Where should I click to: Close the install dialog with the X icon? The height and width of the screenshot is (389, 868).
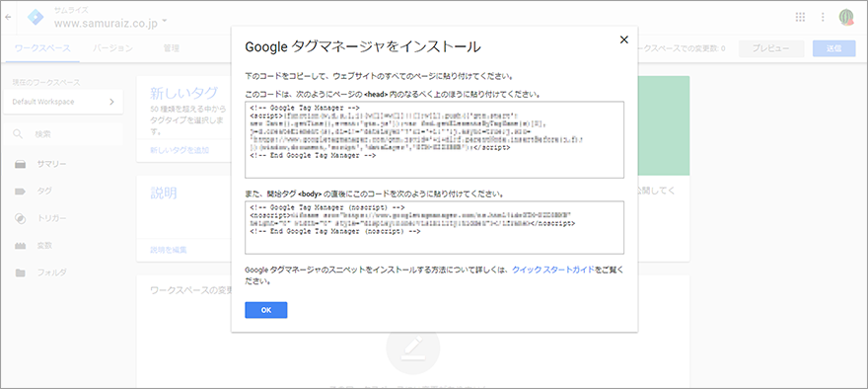coord(623,39)
